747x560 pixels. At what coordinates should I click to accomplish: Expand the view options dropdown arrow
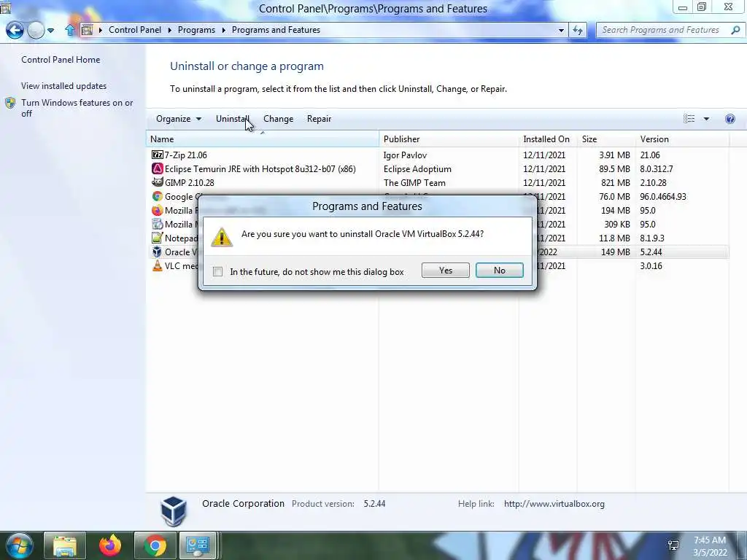click(x=706, y=119)
